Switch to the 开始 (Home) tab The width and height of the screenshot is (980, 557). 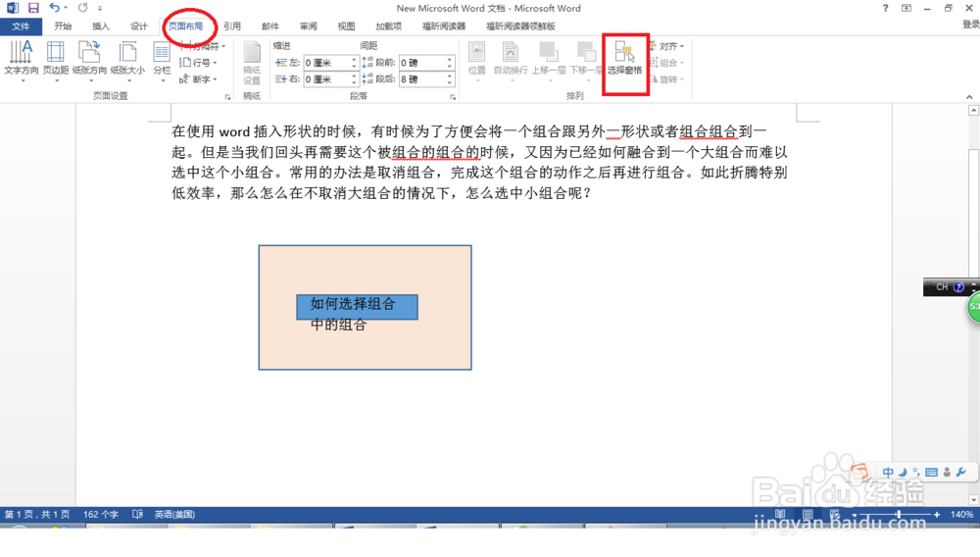tap(63, 26)
